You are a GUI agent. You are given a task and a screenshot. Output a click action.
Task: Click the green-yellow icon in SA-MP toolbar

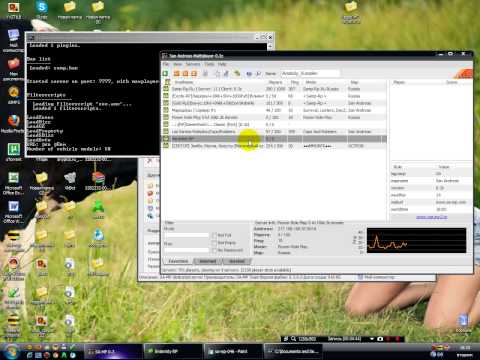point(237,73)
